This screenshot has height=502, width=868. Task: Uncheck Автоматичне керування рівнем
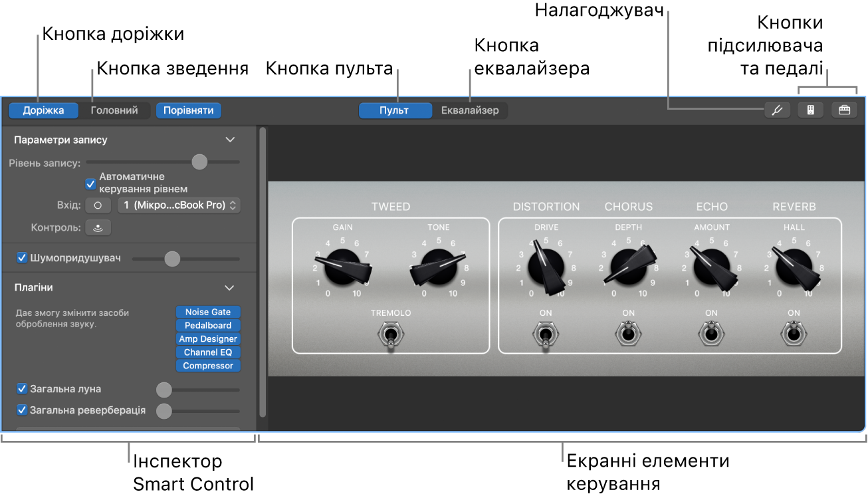point(90,184)
